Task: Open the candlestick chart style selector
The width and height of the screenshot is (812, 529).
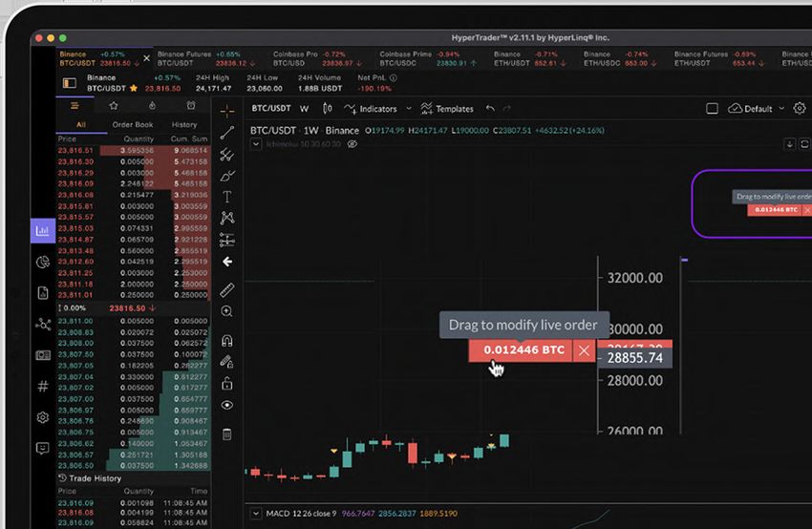Action: pyautogui.click(x=328, y=108)
